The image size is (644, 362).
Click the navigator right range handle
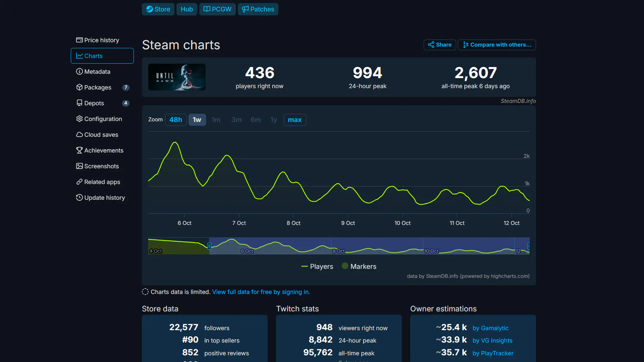(529, 246)
